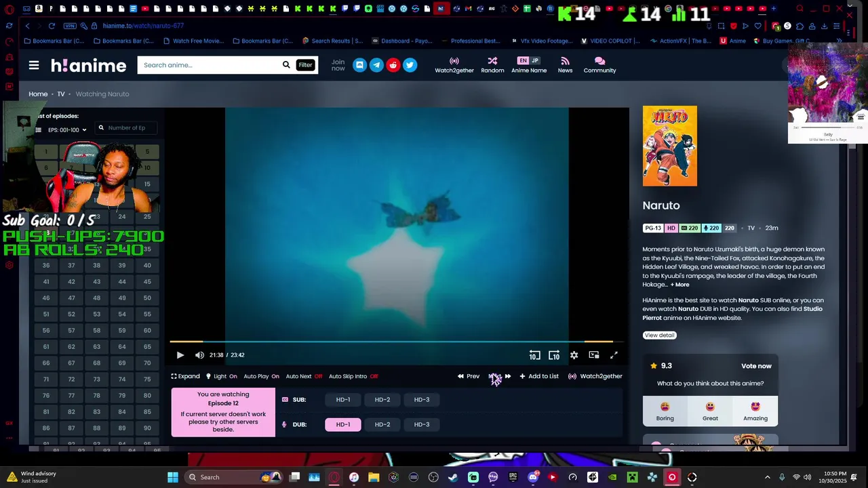This screenshot has height=488, width=868.
Task: Add anime to list
Action: [539, 376]
